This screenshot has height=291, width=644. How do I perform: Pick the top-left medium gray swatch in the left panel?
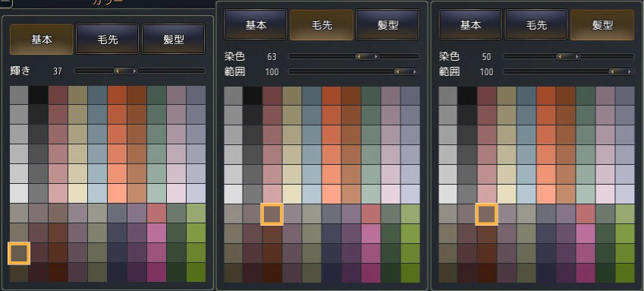[x=19, y=95]
